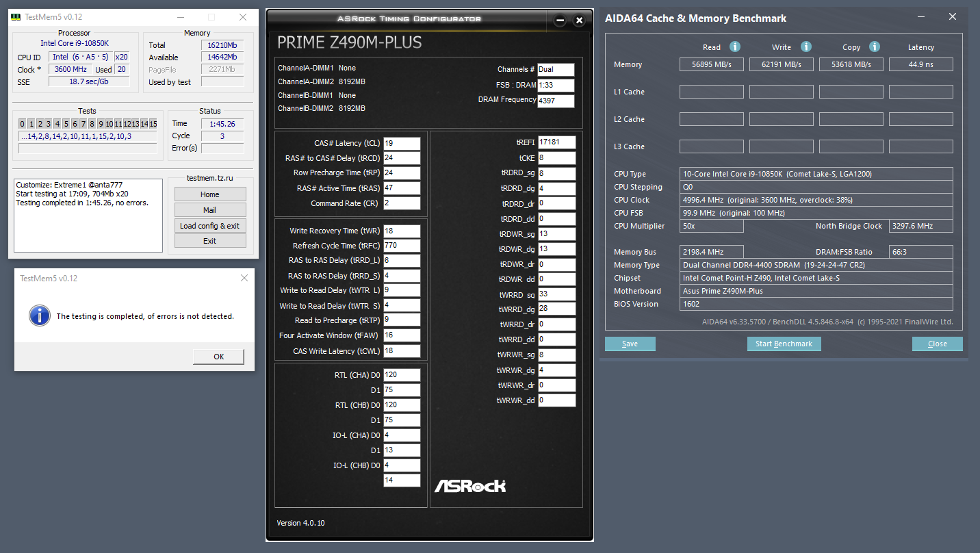The width and height of the screenshot is (980, 553).
Task: Click the TestMem5 Clock value 3600 MHz
Action: [70, 69]
